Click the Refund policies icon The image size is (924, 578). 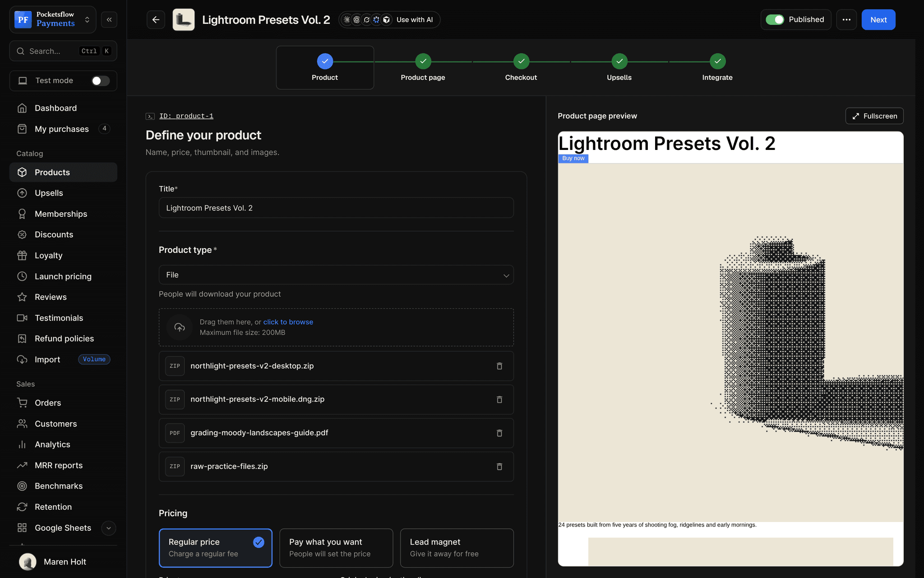pyautogui.click(x=22, y=338)
